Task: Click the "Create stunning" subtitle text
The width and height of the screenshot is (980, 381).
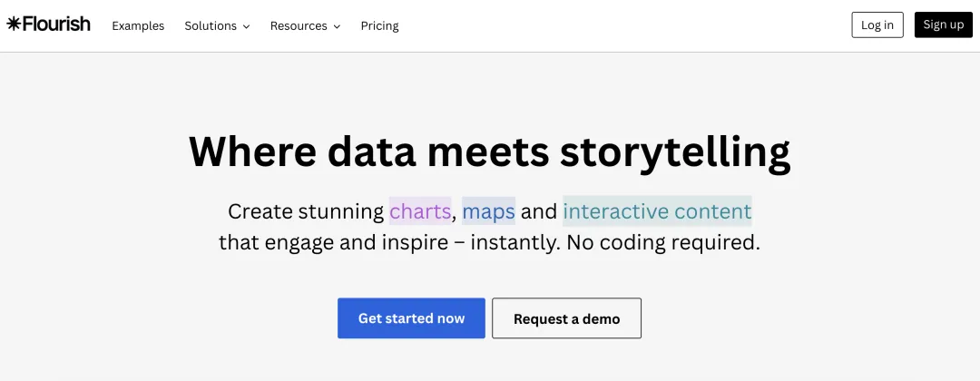Action: tap(306, 211)
